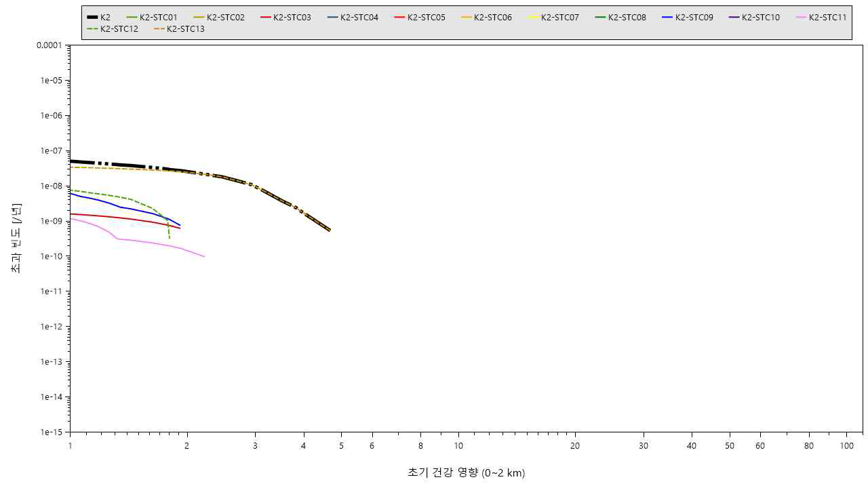Click the x-axis tick label 20
This screenshot has width=868, height=488.
point(575,446)
